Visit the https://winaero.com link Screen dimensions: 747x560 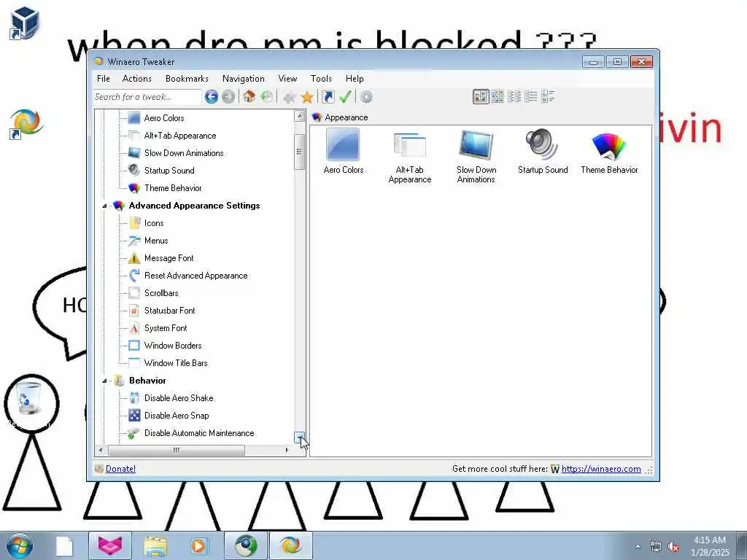coord(601,469)
